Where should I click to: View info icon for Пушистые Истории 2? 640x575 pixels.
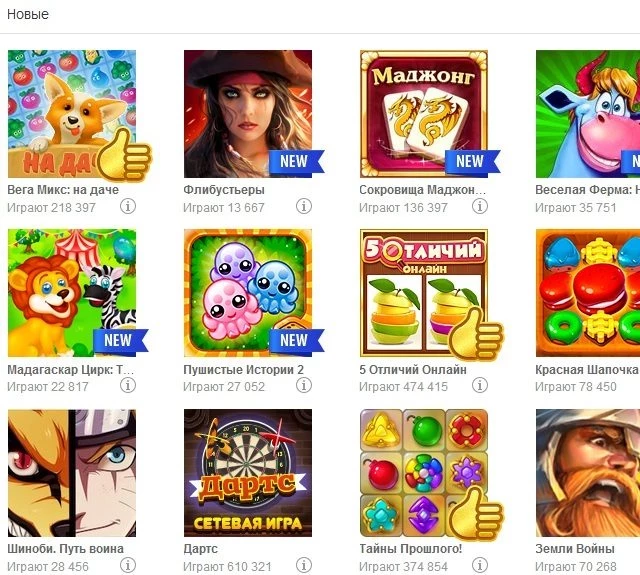[304, 385]
